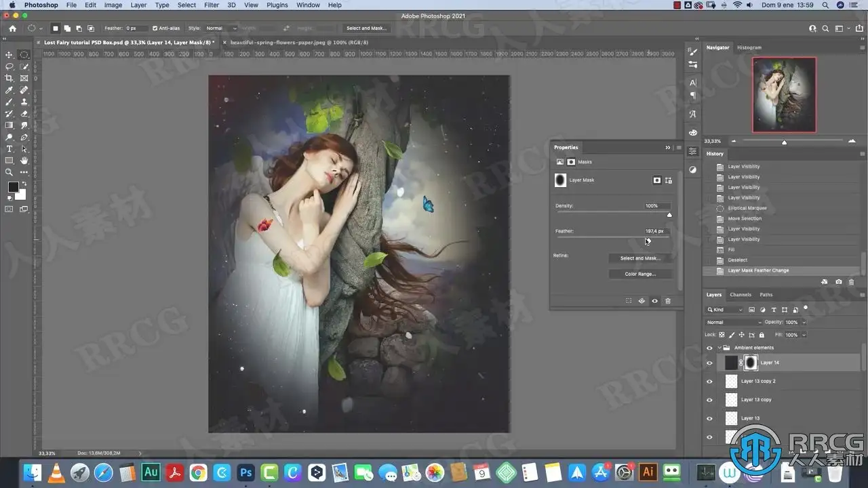
Task: Choose the Eyedropper tool
Action: [x=9, y=90]
